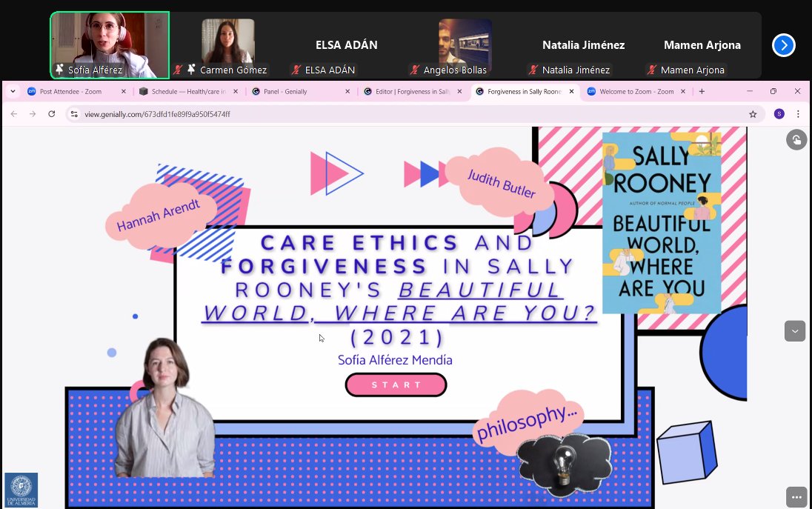Minimize the Chrome browser window
Viewport: 812px width, 509px height.
(749, 91)
